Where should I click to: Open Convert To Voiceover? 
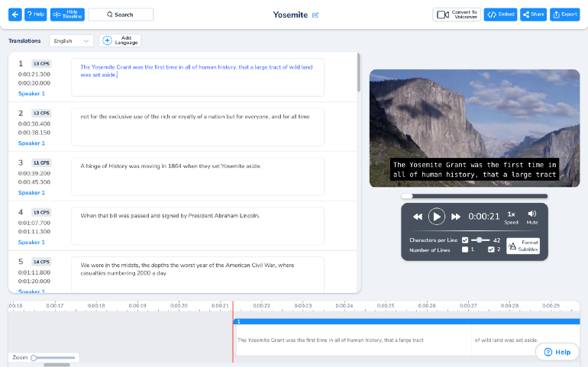(457, 14)
